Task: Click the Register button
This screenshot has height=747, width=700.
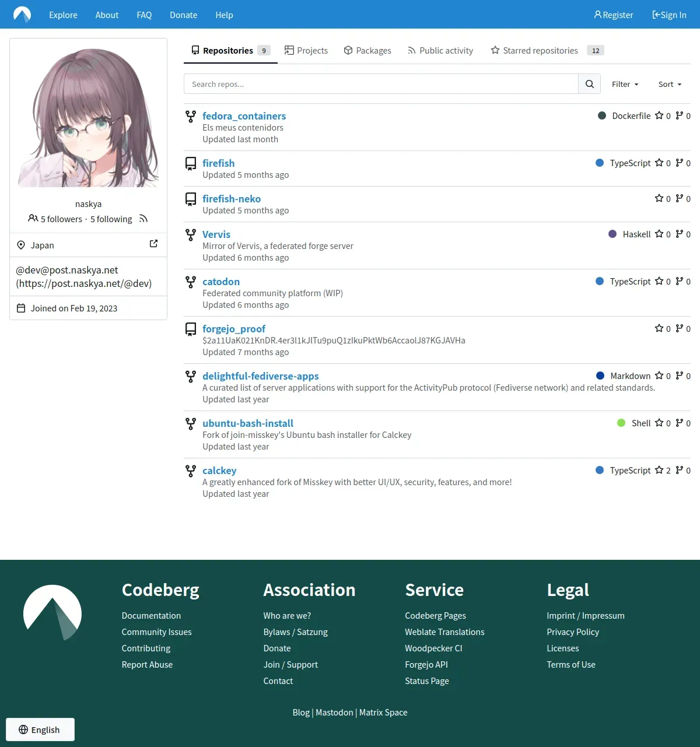Action: coord(614,15)
